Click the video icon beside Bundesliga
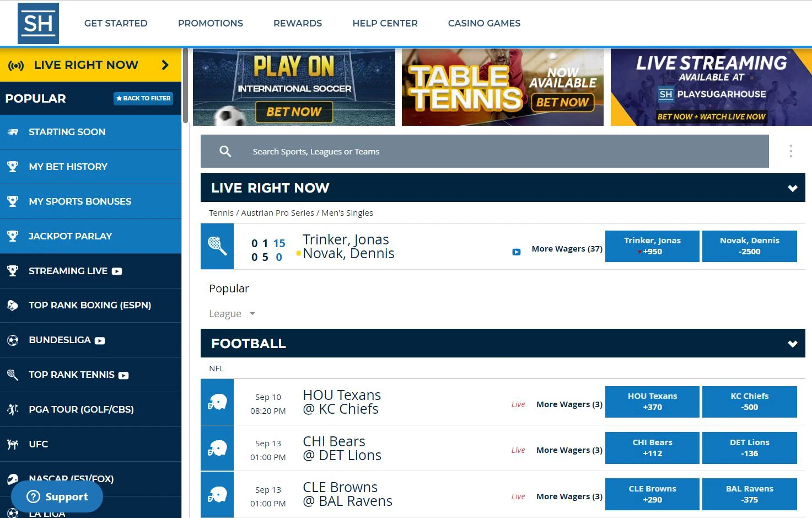Screen dimensions: 812x518 pyautogui.click(x=100, y=341)
